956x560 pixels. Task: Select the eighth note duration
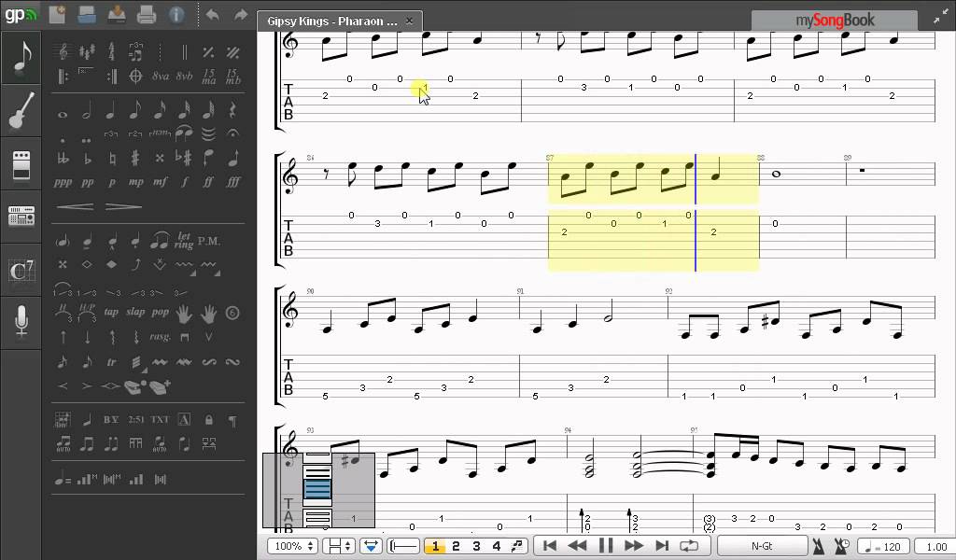(x=135, y=110)
